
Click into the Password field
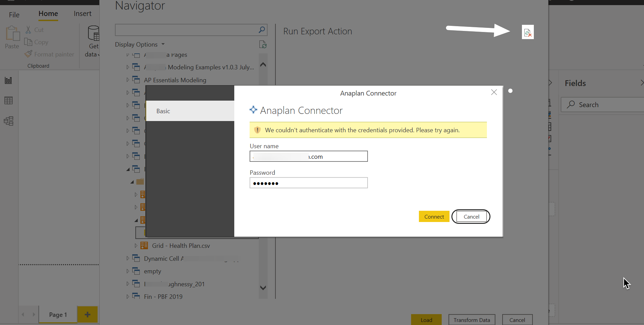308,183
